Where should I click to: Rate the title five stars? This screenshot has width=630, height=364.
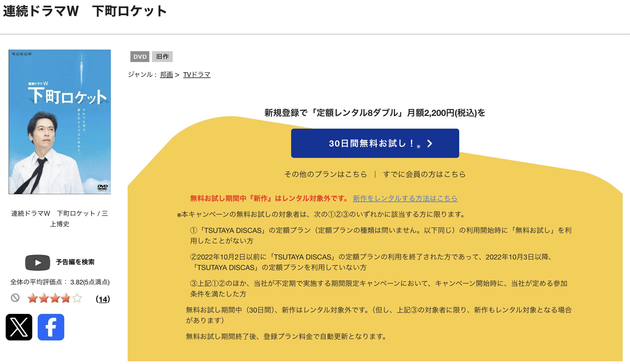click(x=77, y=298)
